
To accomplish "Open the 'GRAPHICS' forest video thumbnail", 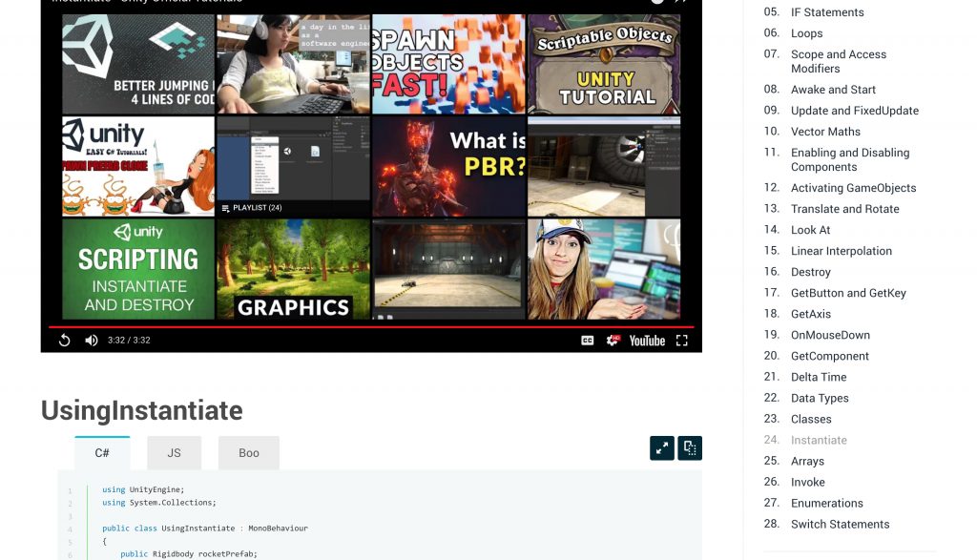I will [293, 269].
